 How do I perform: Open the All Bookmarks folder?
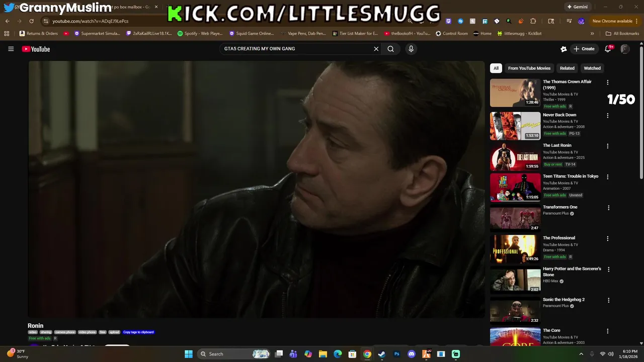coord(622,34)
